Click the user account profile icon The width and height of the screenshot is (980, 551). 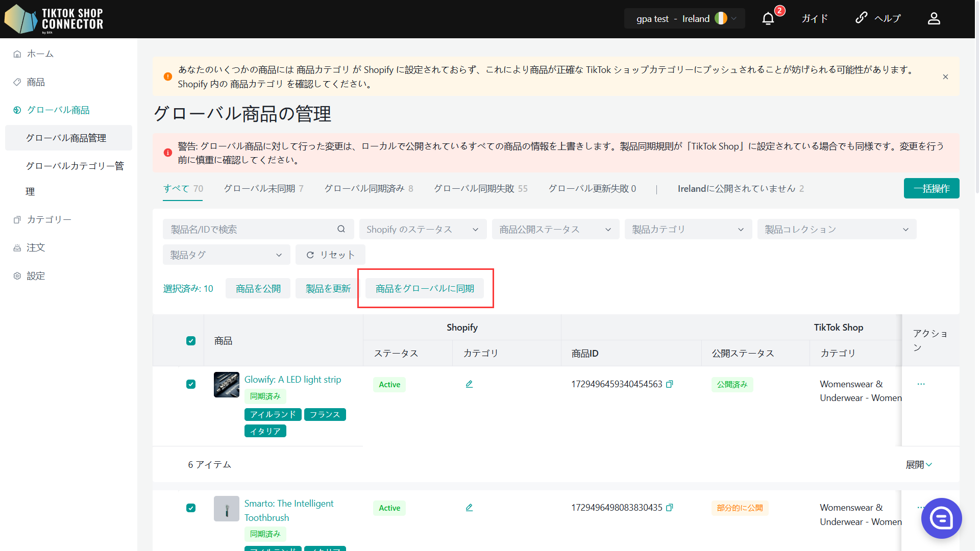[x=934, y=19]
